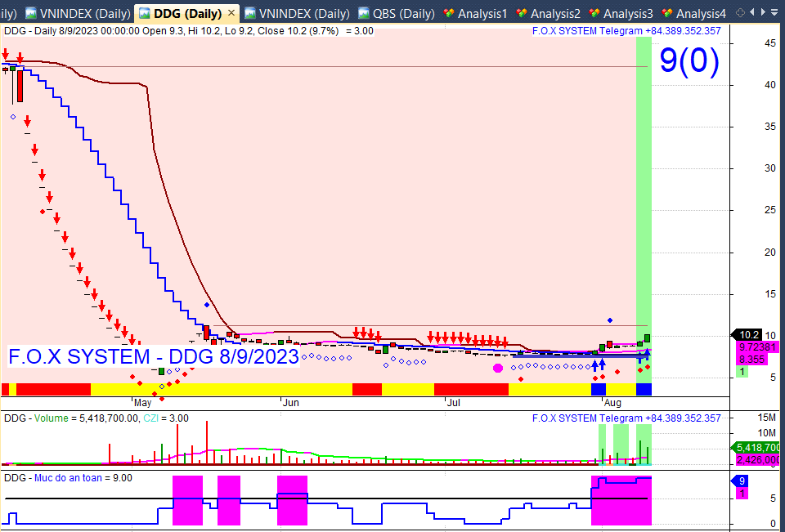Click the latest green candle at 10.2

coord(648,338)
